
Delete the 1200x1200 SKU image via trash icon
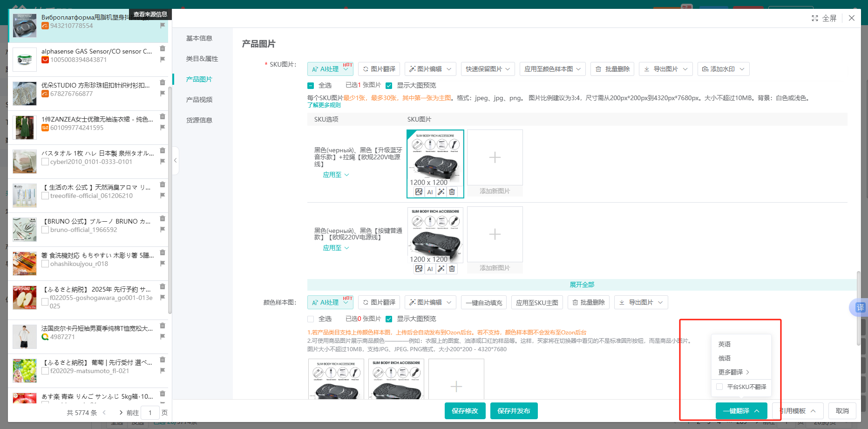pos(452,191)
